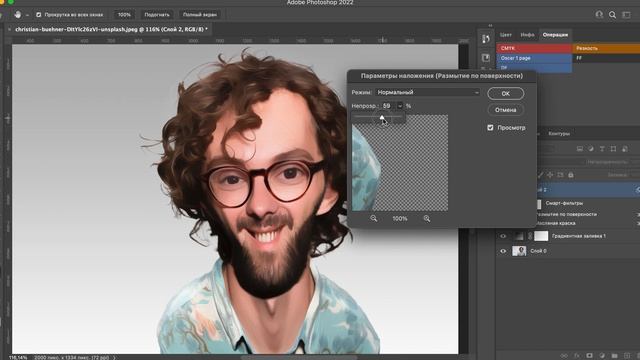Switch to the 'Операции' panel tab

pos(555,35)
